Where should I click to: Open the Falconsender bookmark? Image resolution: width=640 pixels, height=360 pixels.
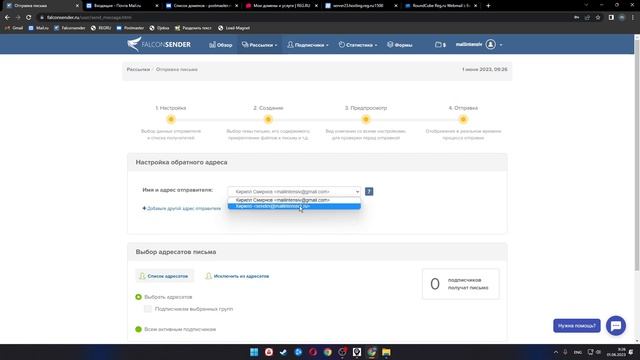(69, 28)
